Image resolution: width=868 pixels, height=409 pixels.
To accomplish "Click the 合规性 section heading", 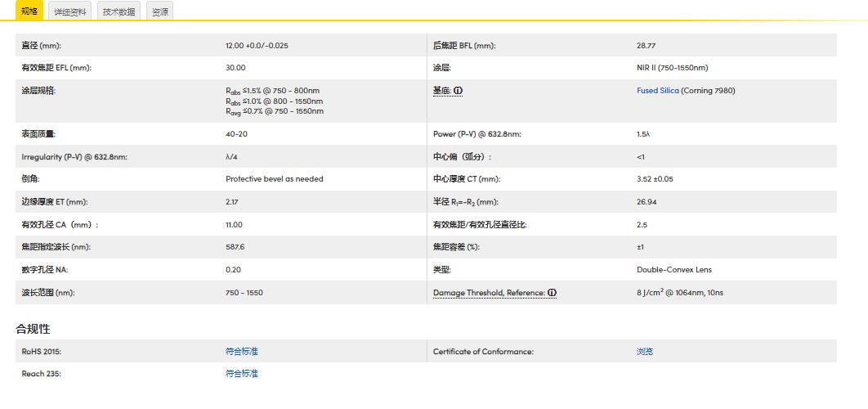I will 33,329.
